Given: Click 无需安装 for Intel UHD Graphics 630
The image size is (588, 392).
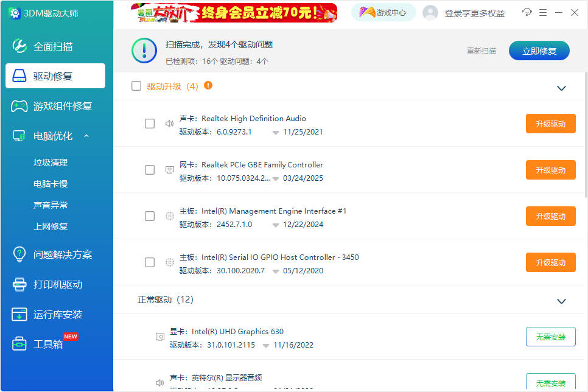Looking at the screenshot, I should coord(550,337).
